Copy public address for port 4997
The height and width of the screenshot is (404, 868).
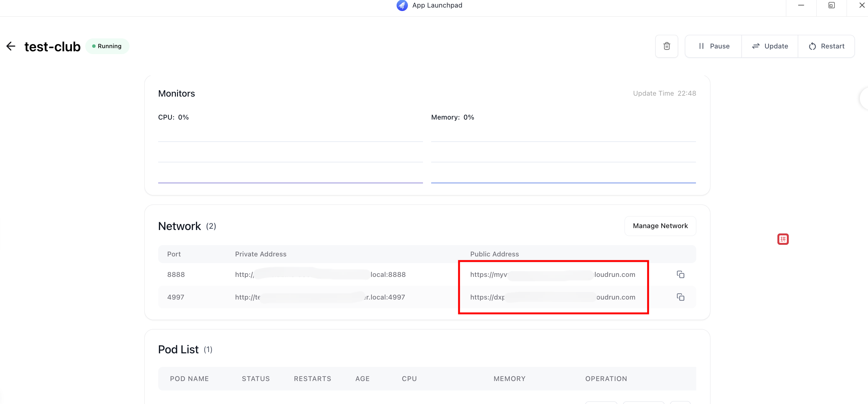pos(680,297)
